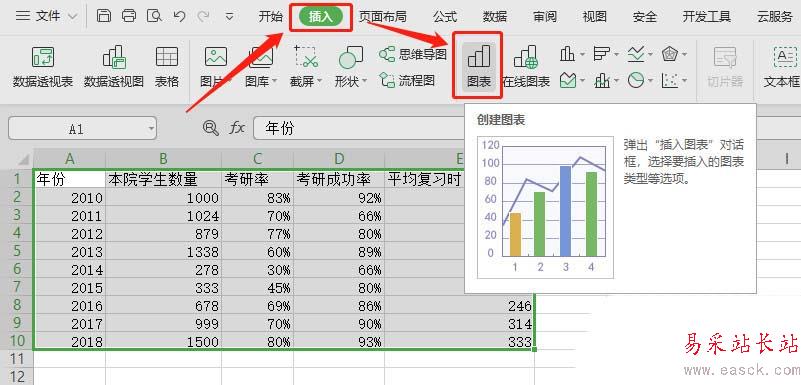This screenshot has height=385, width=801.
Task: Click the fx insert function icon
Action: 237,128
